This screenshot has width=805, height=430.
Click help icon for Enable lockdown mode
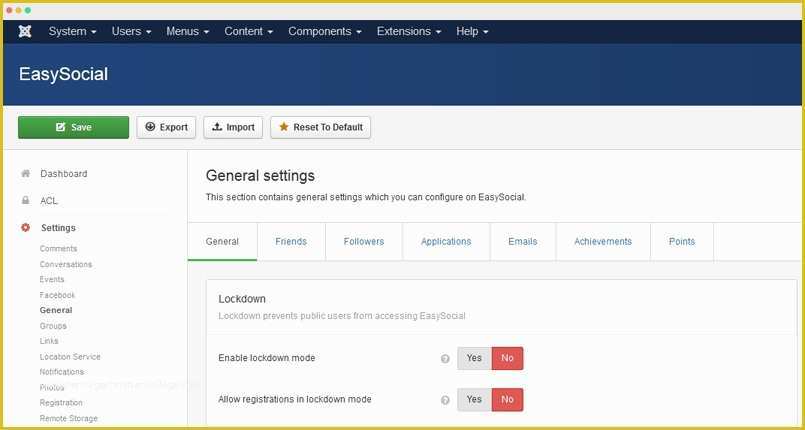pos(445,359)
